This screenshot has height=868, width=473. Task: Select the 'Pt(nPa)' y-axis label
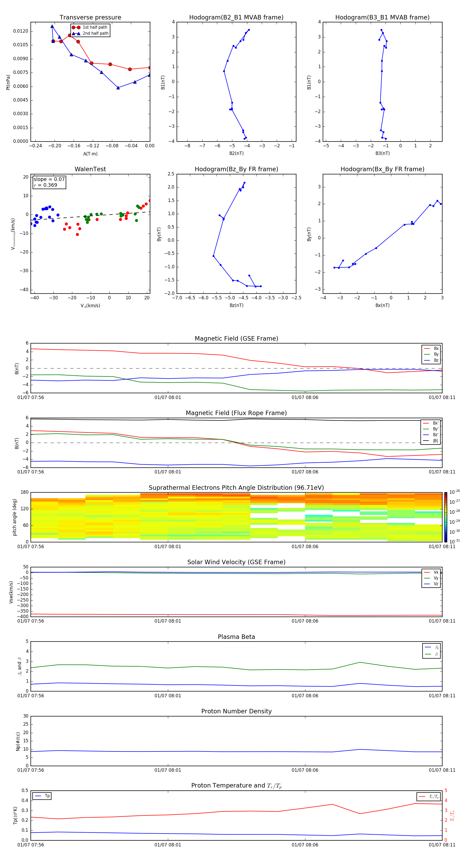[x=8, y=82]
